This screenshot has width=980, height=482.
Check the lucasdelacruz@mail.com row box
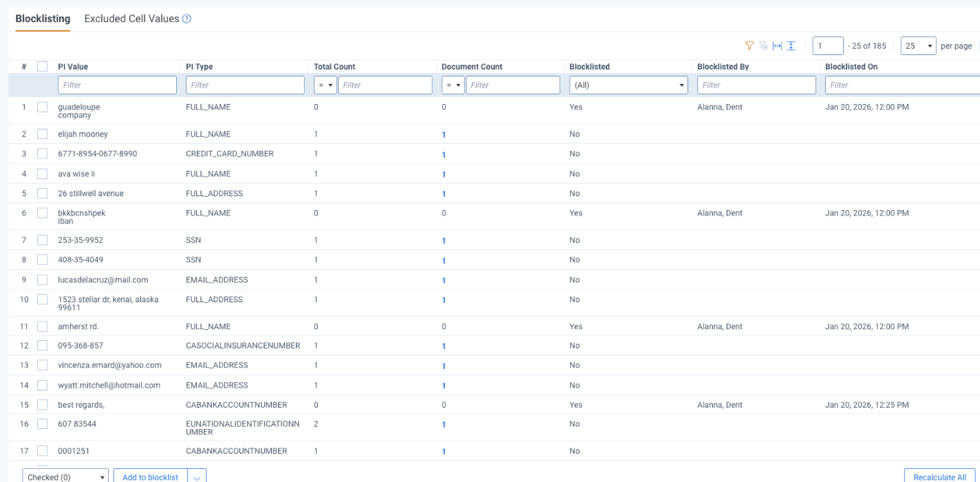click(43, 280)
